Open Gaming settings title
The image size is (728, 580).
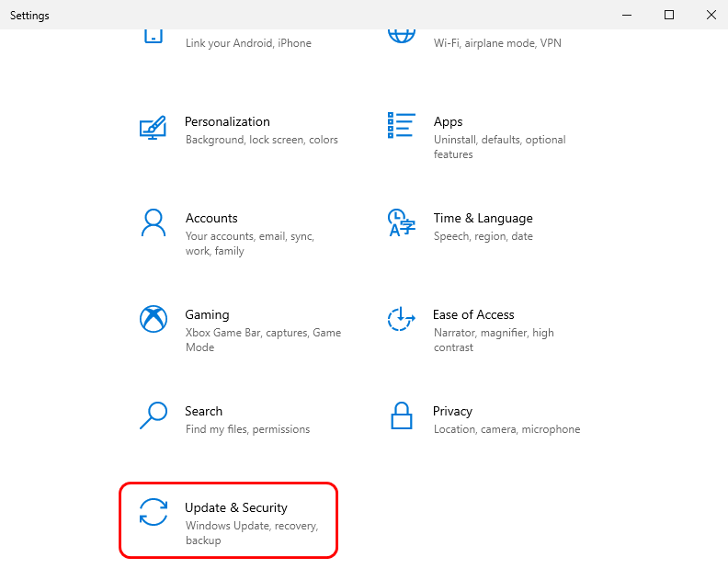(207, 315)
